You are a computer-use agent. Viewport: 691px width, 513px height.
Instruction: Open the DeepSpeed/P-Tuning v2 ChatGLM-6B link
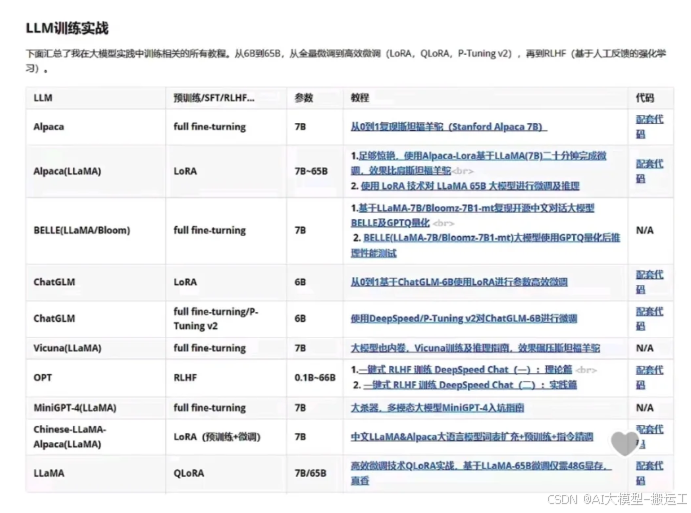click(x=464, y=318)
